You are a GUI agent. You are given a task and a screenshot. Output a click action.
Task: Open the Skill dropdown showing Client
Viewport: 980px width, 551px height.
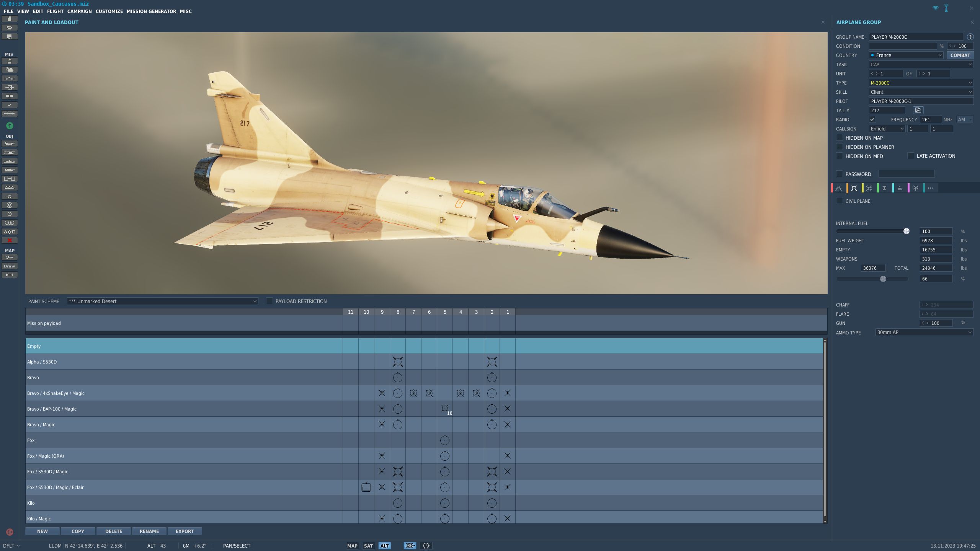click(x=921, y=92)
